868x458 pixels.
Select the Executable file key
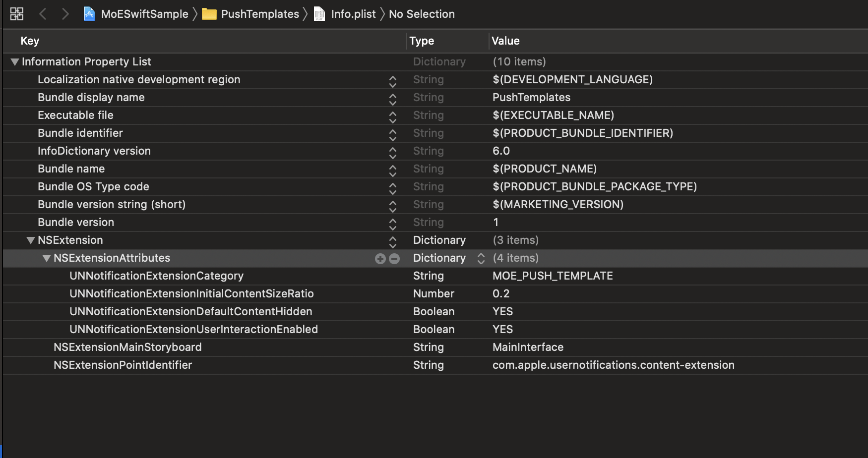75,115
